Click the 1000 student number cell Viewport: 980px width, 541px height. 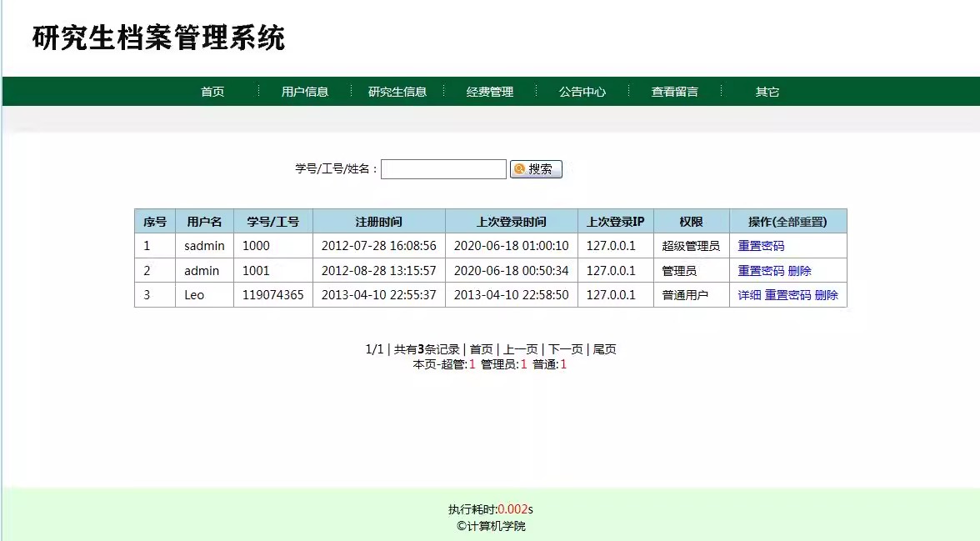[273, 246]
